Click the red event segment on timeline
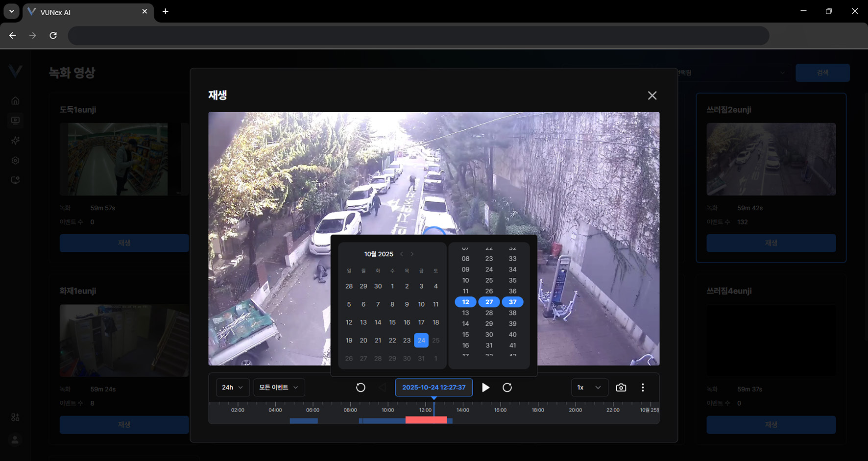This screenshot has height=461, width=868. tap(426, 420)
